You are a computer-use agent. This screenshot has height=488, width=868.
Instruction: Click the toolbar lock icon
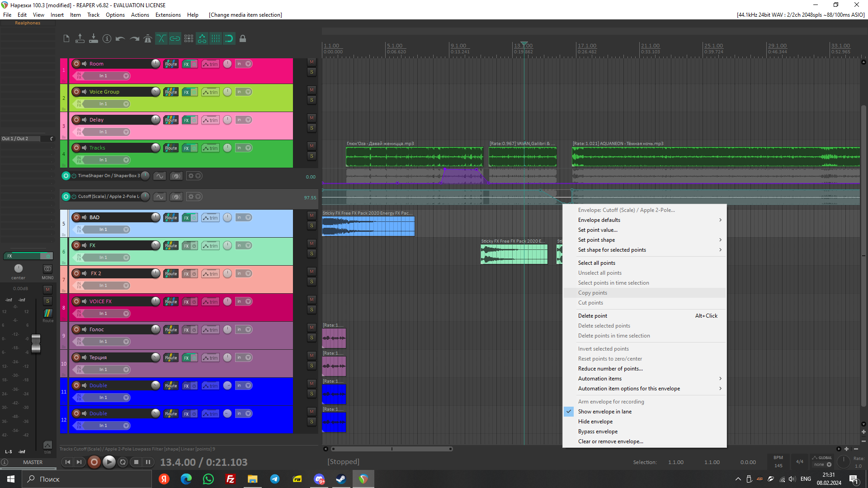(243, 39)
